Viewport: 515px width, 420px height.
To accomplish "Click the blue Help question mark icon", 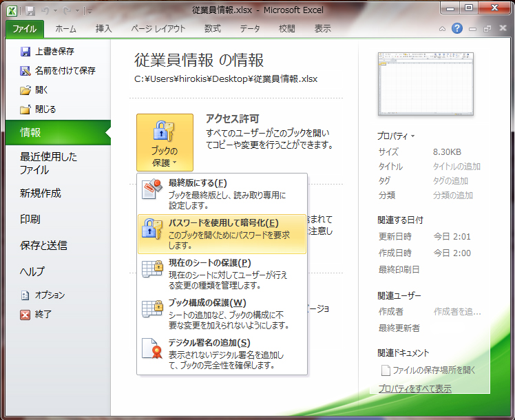I will click(x=457, y=28).
